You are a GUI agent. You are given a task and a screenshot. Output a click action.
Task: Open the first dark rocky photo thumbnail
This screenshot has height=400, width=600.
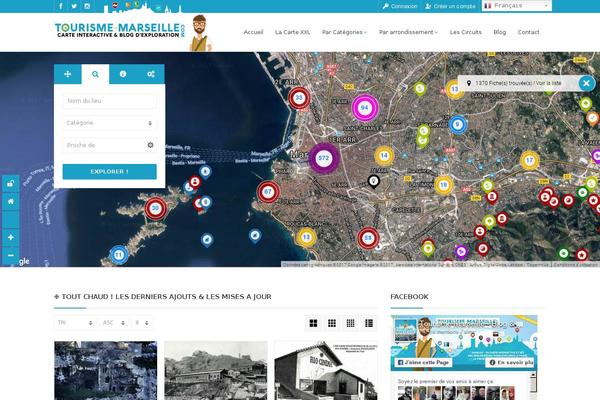pos(106,371)
